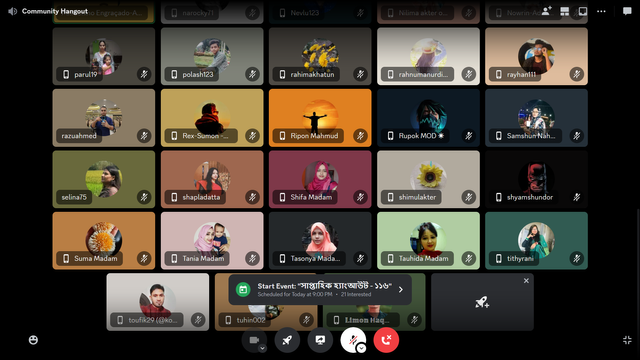Disconnect from the voice call

click(386, 340)
